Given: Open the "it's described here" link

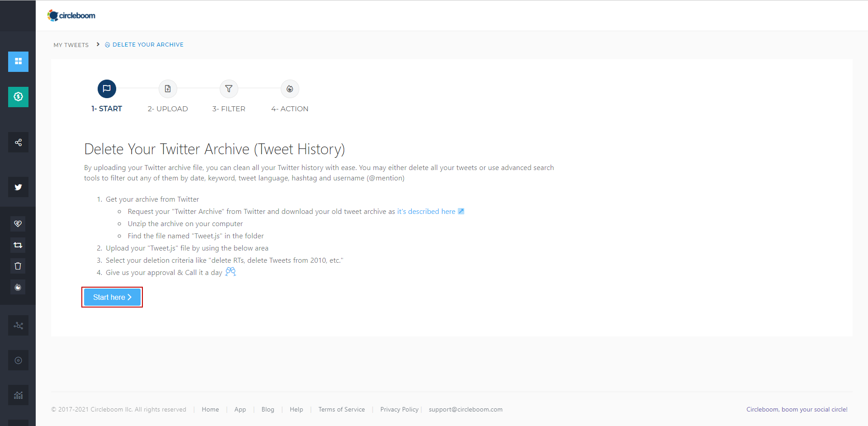Looking at the screenshot, I should point(426,211).
